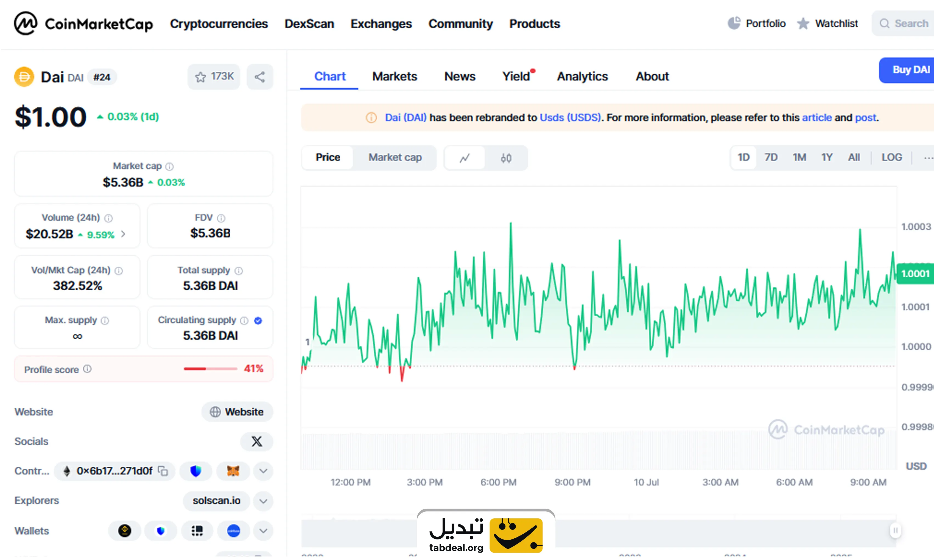Click the Max. supply info icon
Screen dimensions: 934x560
(105, 321)
